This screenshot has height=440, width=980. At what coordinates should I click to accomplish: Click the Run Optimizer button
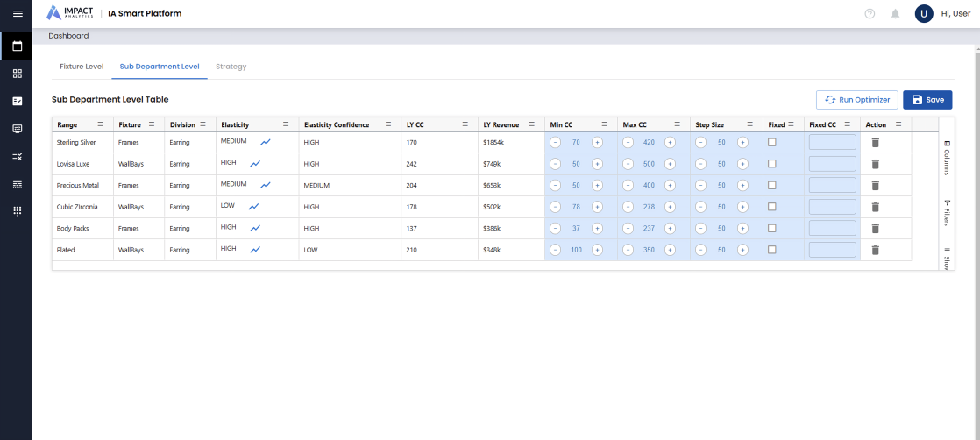(x=857, y=100)
